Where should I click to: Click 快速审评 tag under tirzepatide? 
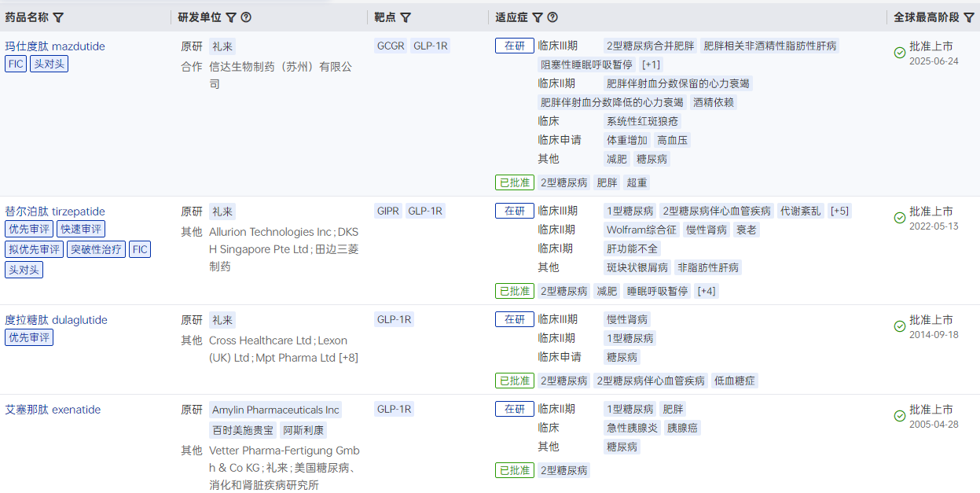point(81,229)
